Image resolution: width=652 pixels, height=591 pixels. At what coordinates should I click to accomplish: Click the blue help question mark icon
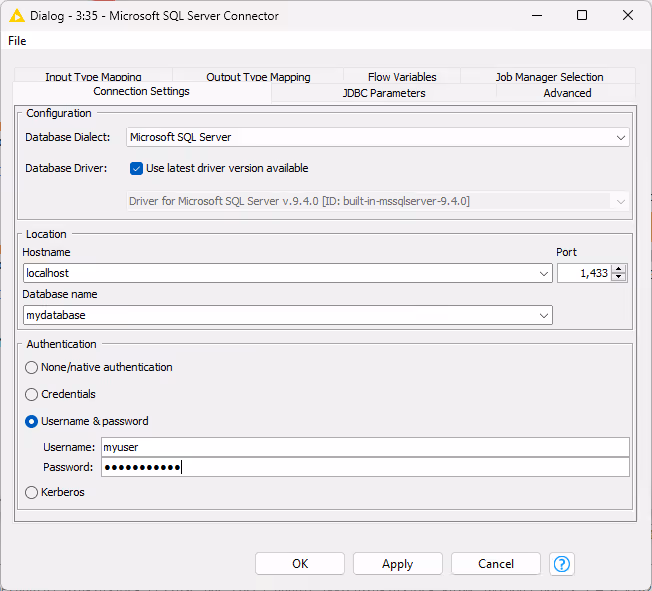[x=562, y=564]
